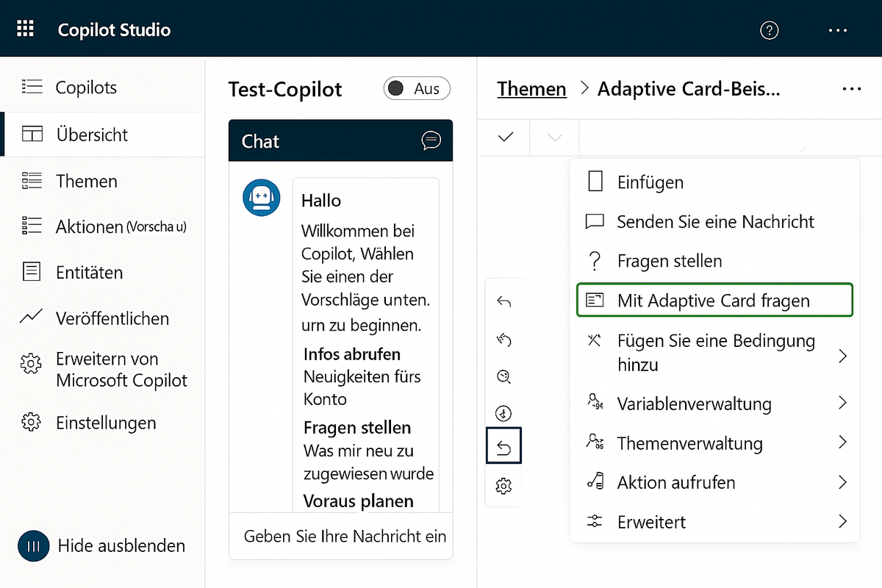Screen dimensions: 882x588
Task: Click the Undo icon in the canvas toolbar
Action: click(503, 301)
